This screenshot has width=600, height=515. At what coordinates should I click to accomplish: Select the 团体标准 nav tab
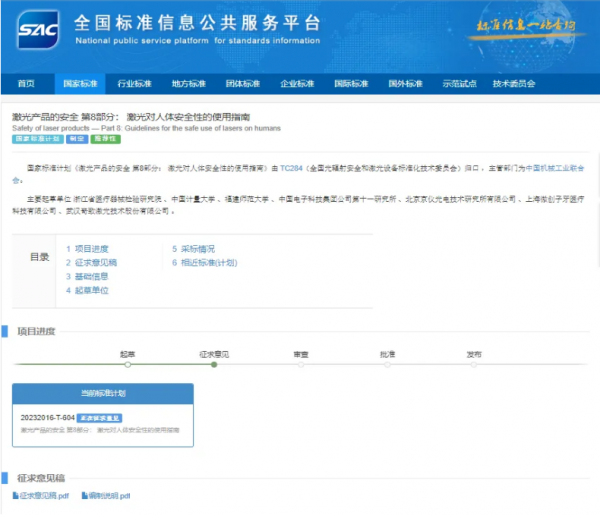(242, 84)
